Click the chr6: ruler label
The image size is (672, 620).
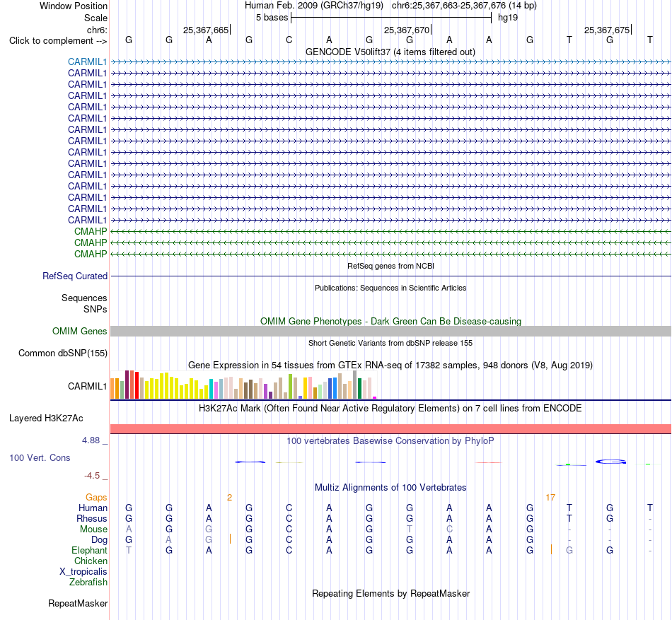(97, 30)
